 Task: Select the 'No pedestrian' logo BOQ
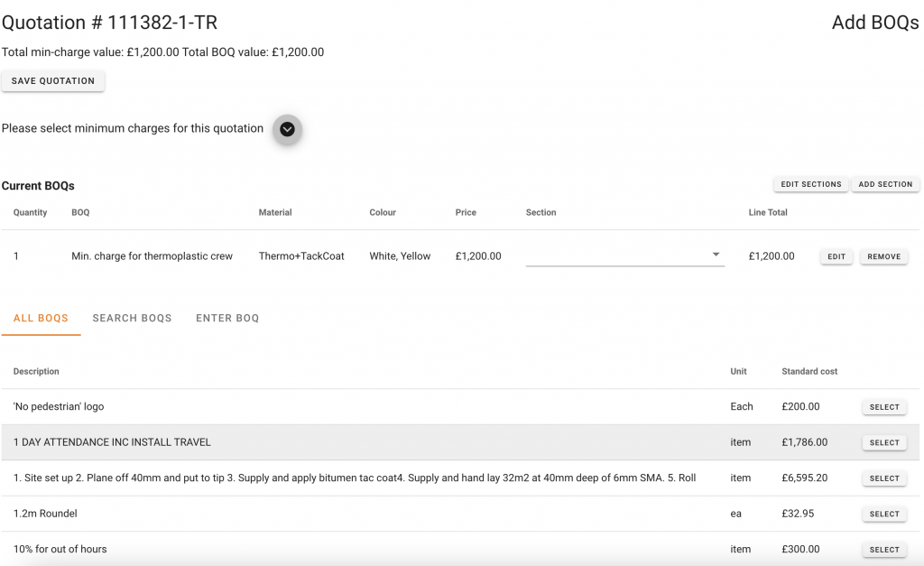[x=883, y=407]
